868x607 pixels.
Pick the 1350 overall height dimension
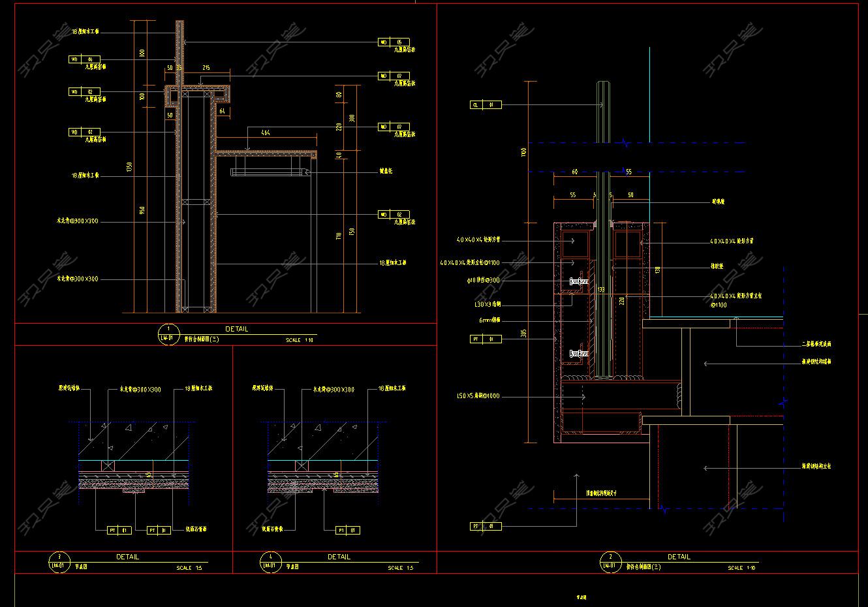coord(130,167)
